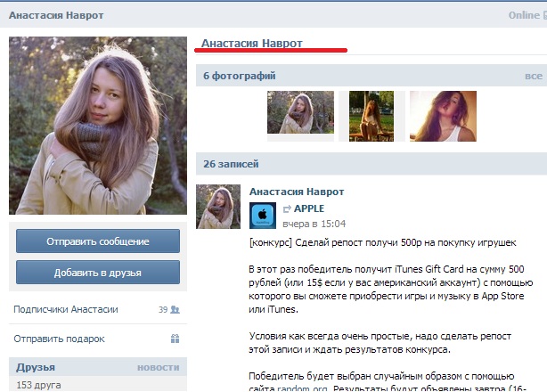Click 'новости' link in Друзья header

(x=159, y=367)
